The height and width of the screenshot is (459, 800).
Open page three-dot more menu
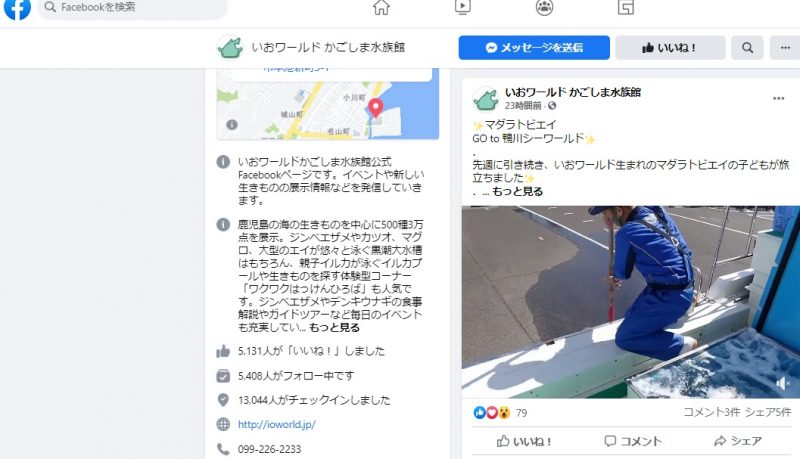point(785,48)
